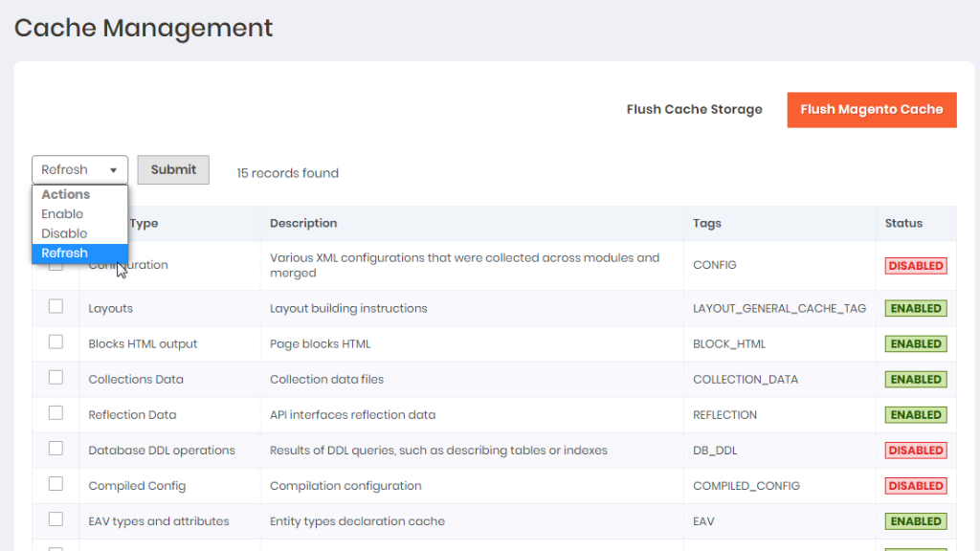Click the ENABLED badge for Reflection Data
This screenshot has height=551, width=980.
pyautogui.click(x=916, y=415)
